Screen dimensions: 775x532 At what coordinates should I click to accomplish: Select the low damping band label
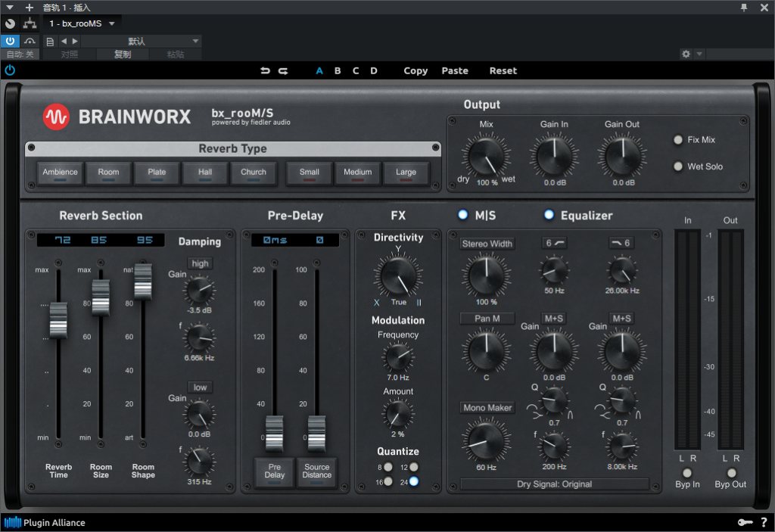200,387
